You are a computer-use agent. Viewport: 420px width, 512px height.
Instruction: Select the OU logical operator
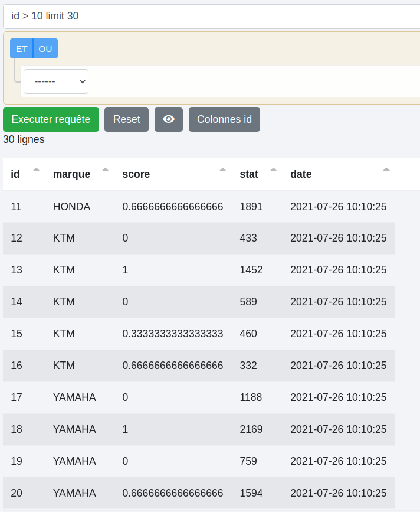click(x=45, y=48)
